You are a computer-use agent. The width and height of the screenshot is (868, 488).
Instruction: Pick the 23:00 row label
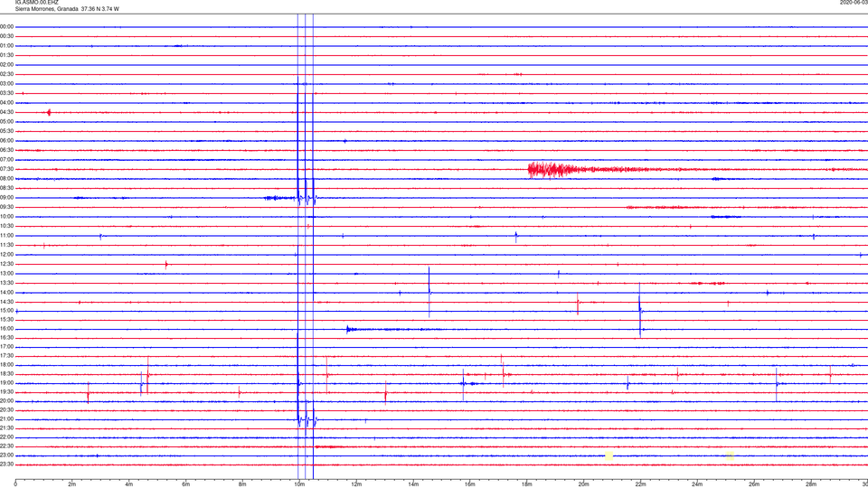pyautogui.click(x=7, y=455)
